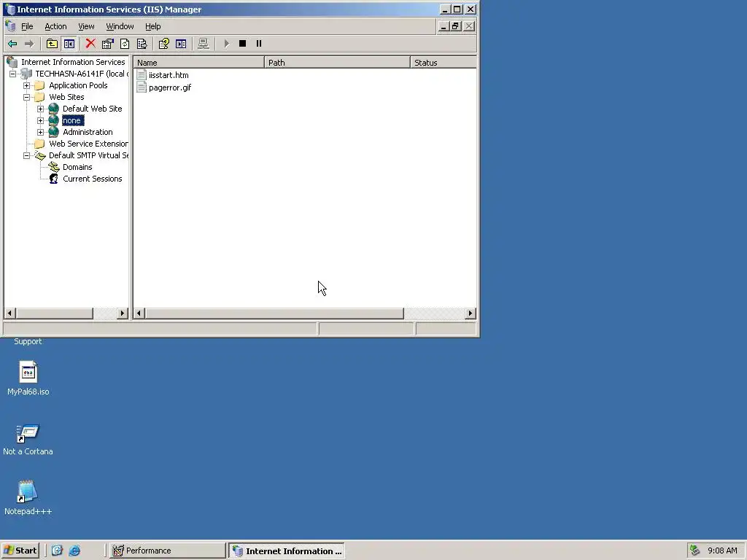
Task: Expand the Administration web site node
Action: click(41, 133)
